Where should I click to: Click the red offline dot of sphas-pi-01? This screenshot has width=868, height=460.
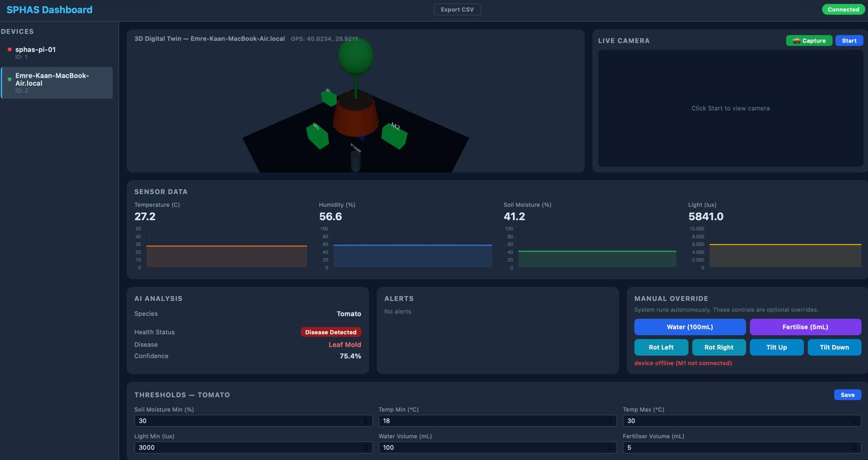(x=10, y=49)
